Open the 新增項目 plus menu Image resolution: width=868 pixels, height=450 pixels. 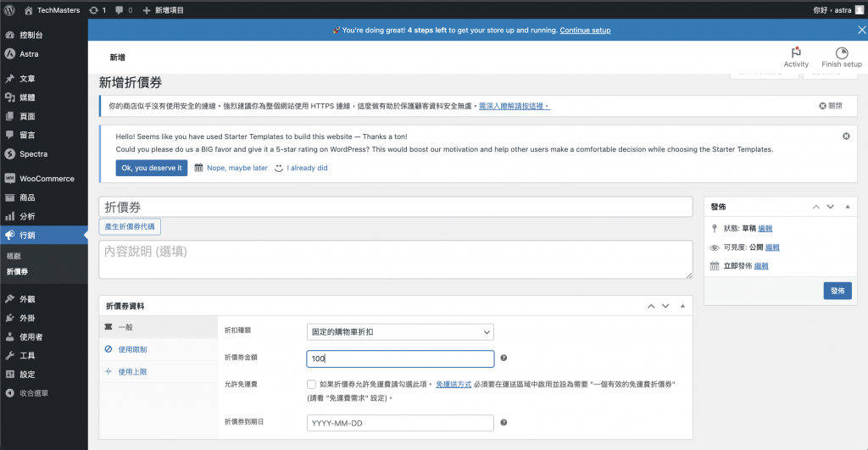point(164,10)
